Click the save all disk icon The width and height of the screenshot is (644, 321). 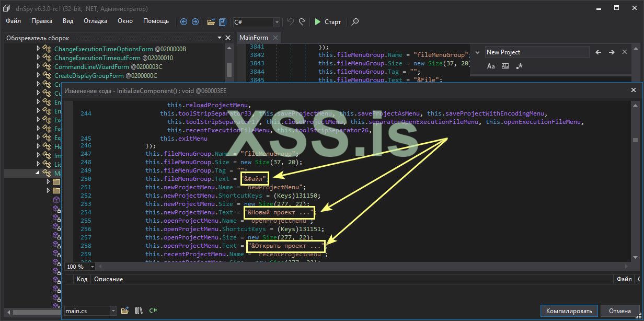(x=223, y=22)
